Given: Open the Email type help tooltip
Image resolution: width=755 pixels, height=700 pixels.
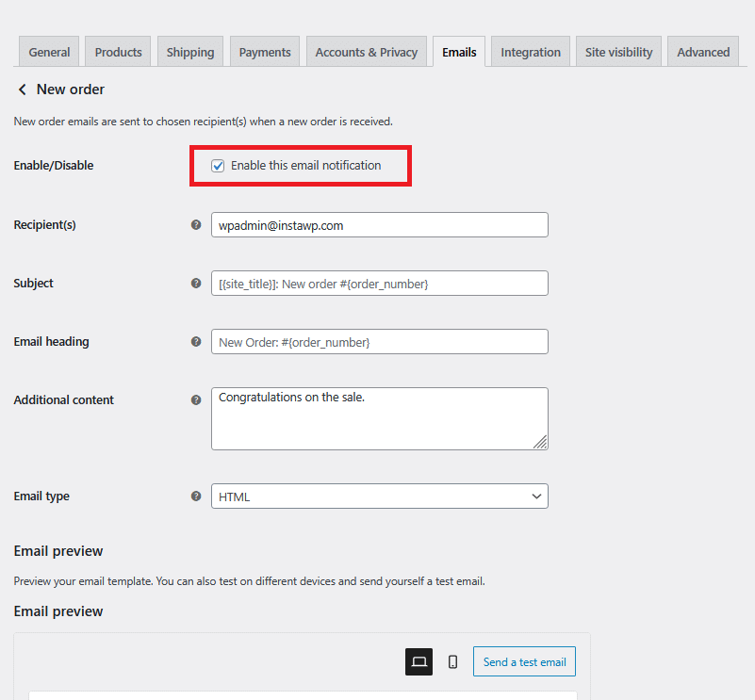Looking at the screenshot, I should click(x=195, y=496).
